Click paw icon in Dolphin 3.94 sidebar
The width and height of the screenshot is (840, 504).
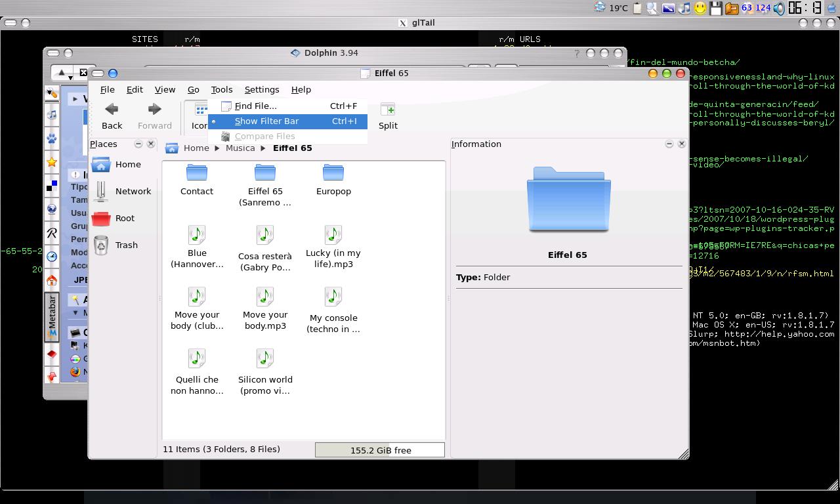tap(52, 138)
